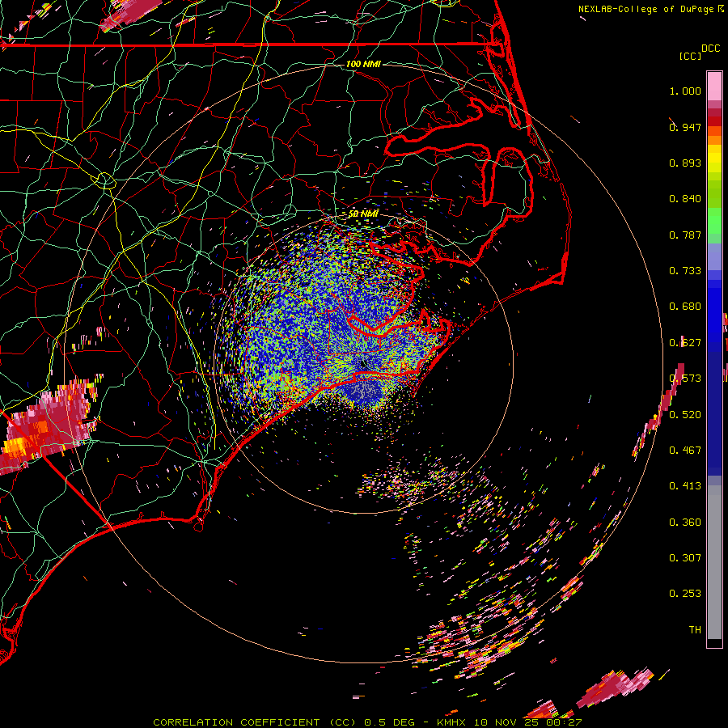Click the 0.627 scale value
728x728 pixels.
[x=685, y=343]
